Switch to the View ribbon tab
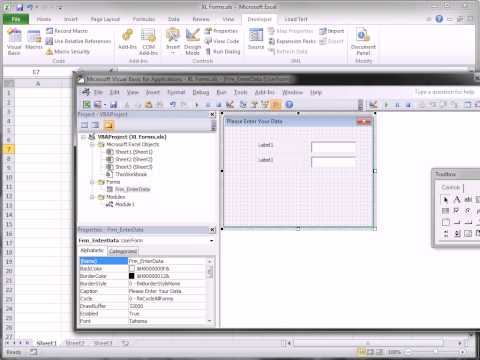This screenshot has width=480, height=360. 228,19
